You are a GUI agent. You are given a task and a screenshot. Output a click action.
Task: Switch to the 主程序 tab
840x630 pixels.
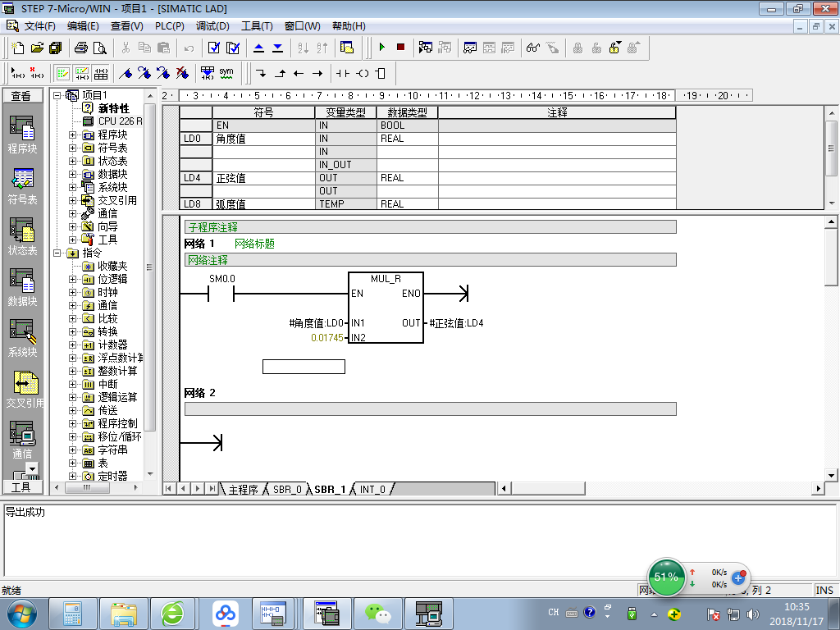(243, 490)
